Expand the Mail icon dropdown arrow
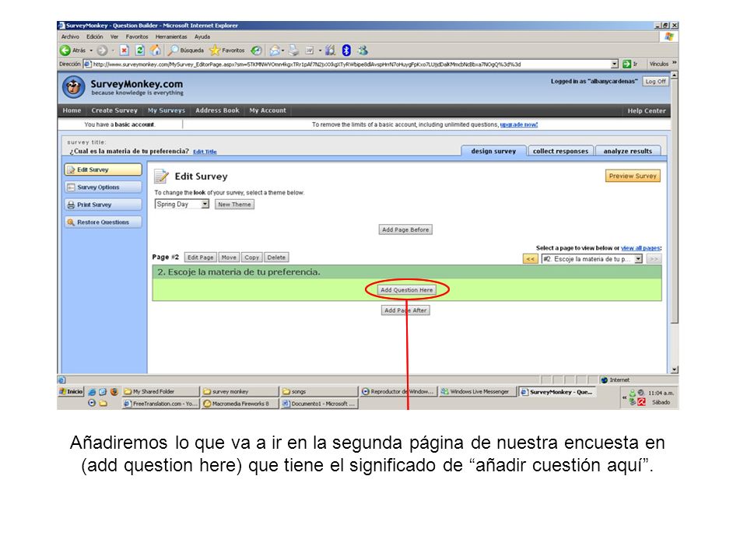 (283, 51)
